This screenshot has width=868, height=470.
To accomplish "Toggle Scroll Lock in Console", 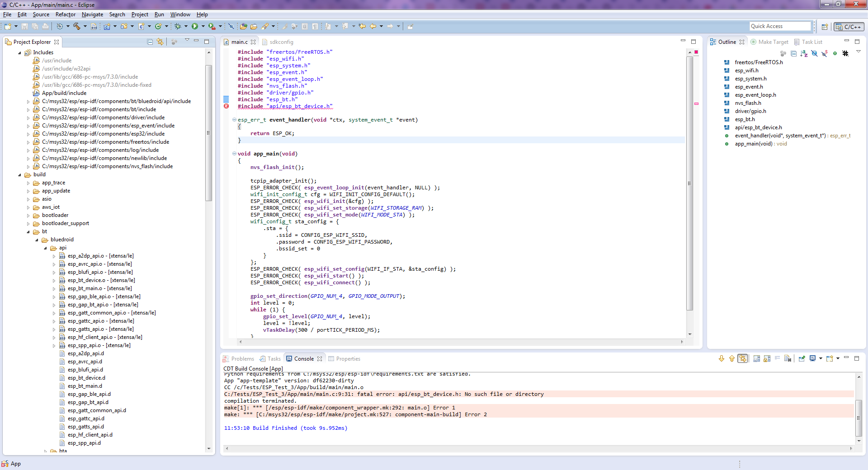I will click(767, 358).
